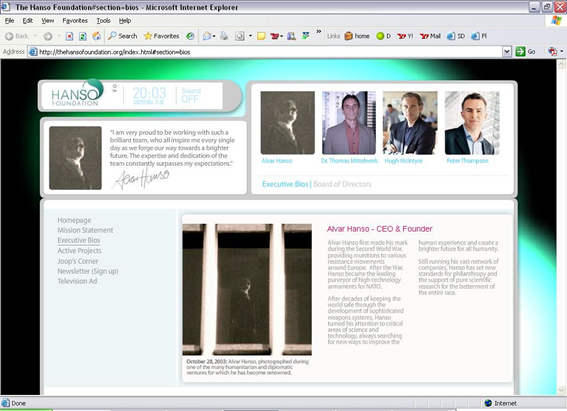Open Active Projects in side navigation
The width and height of the screenshot is (567, 411).
pyautogui.click(x=79, y=251)
